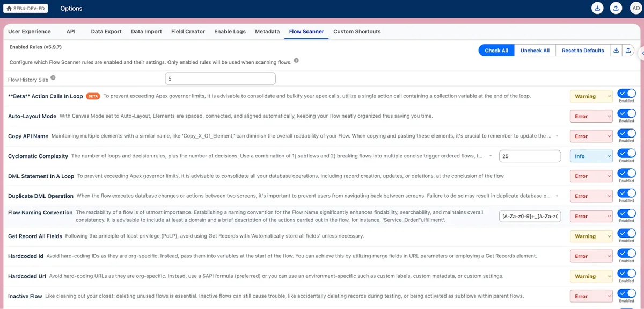Click the Flow Naming Convention regex input
644x309 pixels.
[530, 216]
